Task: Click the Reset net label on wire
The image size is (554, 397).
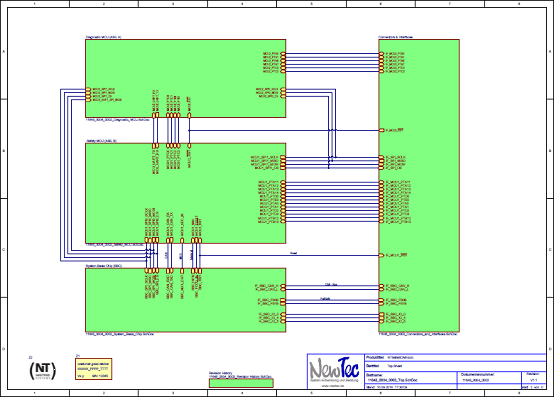Action: (293, 253)
